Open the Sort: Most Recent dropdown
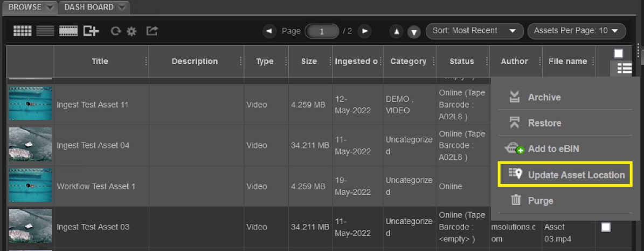Viewport: 644px width, 251px height. (x=475, y=31)
